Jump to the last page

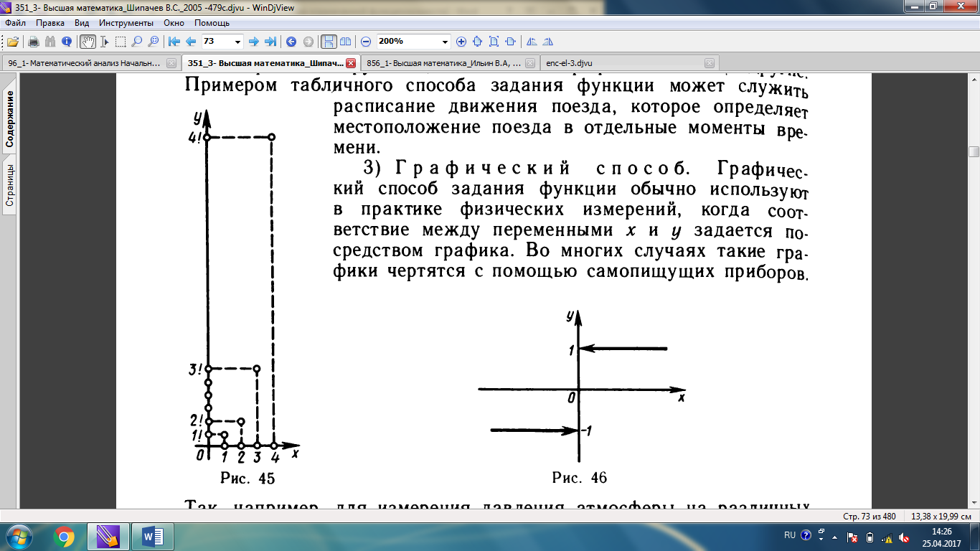tap(270, 42)
